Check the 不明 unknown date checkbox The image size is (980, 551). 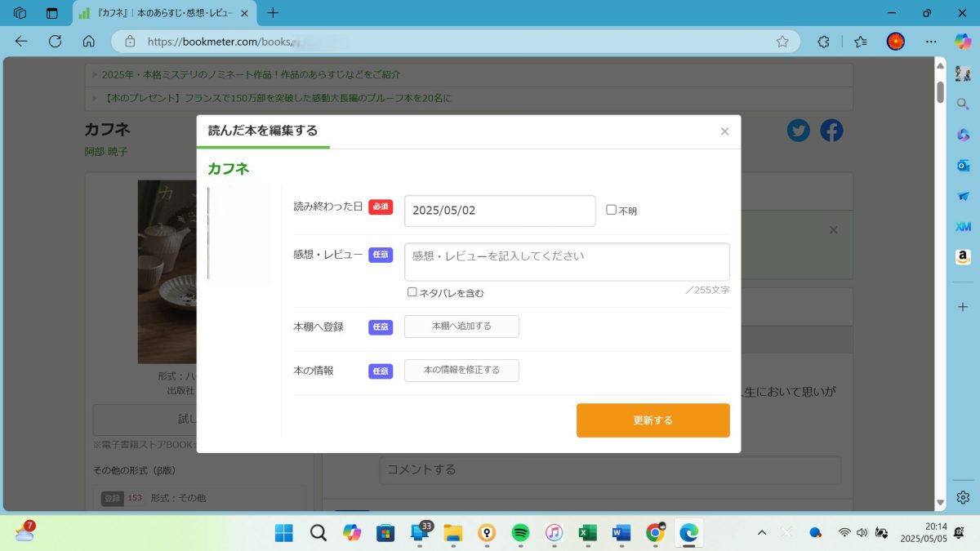point(611,210)
